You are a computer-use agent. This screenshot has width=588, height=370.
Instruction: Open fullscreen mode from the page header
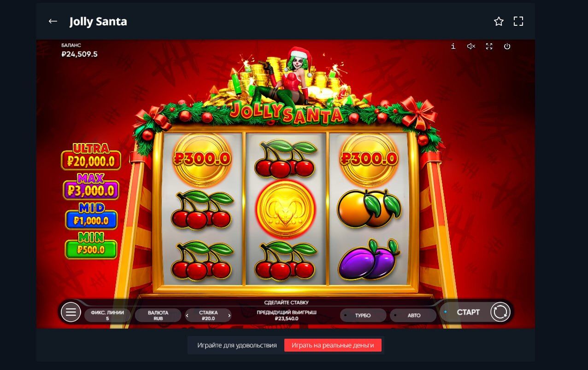pyautogui.click(x=518, y=21)
